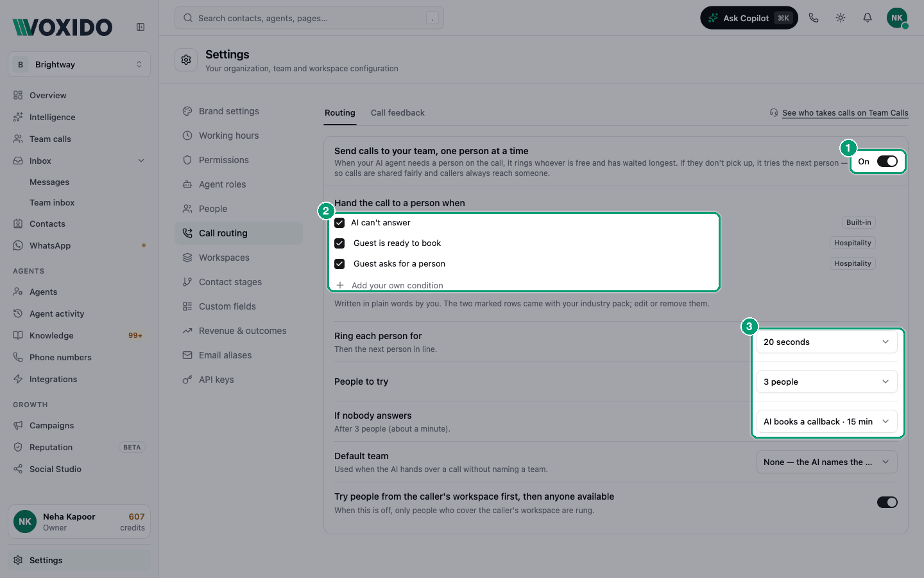Collapse the sidebar panel icon

[141, 27]
